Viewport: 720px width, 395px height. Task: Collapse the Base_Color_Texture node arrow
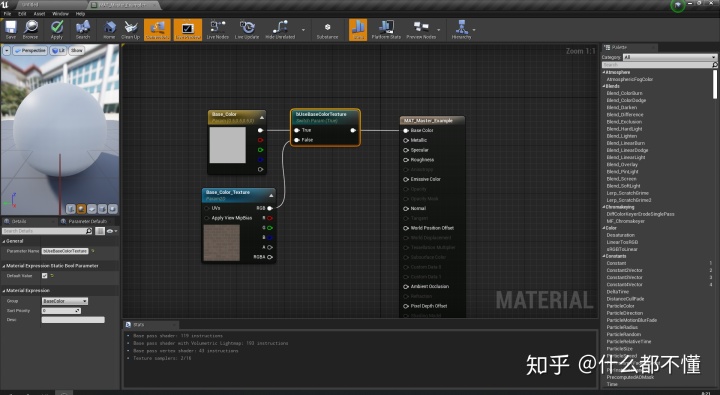(271, 196)
